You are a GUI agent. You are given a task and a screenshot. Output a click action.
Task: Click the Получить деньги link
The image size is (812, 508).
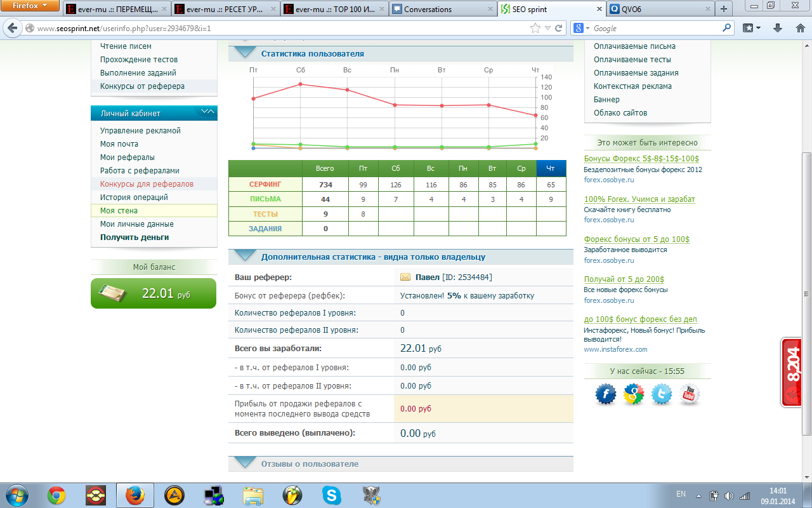[134, 237]
